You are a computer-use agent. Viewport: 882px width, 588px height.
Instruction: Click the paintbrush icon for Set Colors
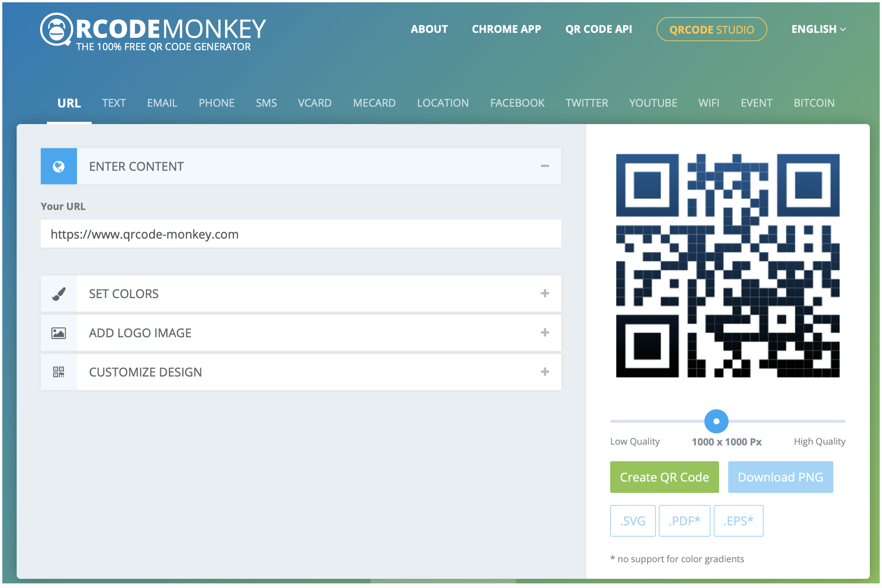point(59,294)
